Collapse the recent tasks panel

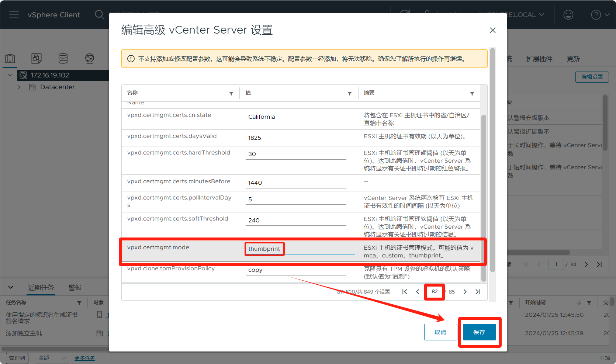(x=11, y=287)
